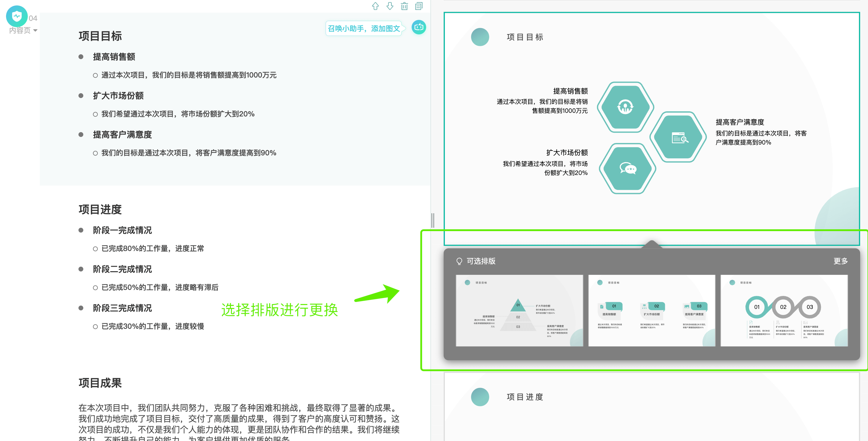
Task: Click the 04 page number label
Action: (x=33, y=18)
